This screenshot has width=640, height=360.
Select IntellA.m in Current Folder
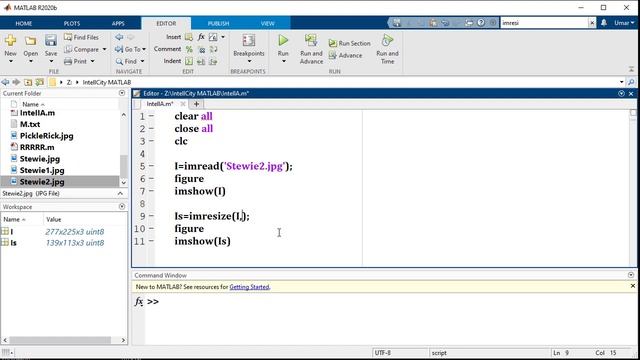(37, 113)
